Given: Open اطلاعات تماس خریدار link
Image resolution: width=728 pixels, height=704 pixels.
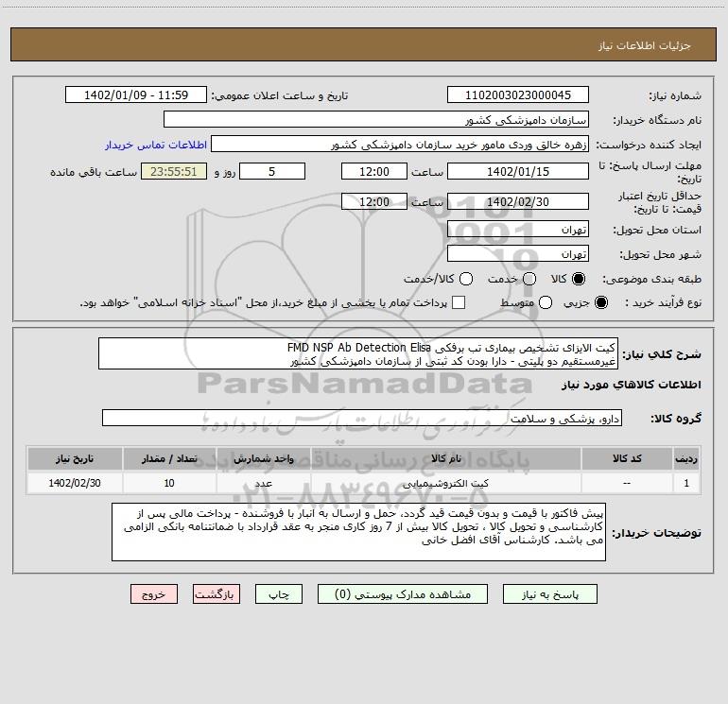Looking at the screenshot, I should [156, 145].
